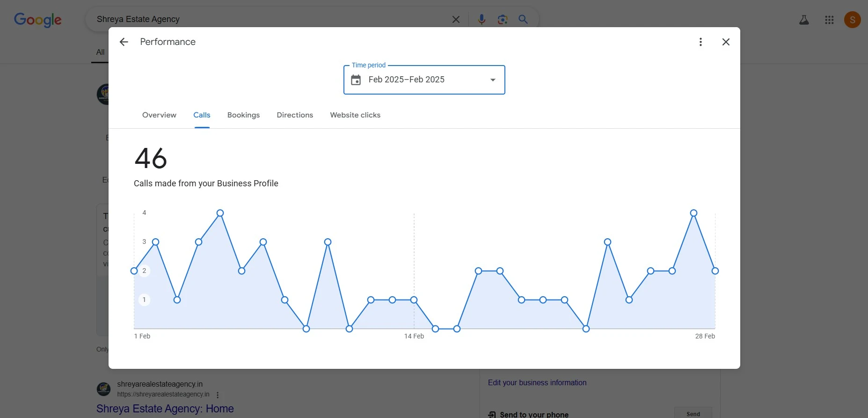This screenshot has width=868, height=418.
Task: Open the Google apps grid
Action: coord(829,20)
